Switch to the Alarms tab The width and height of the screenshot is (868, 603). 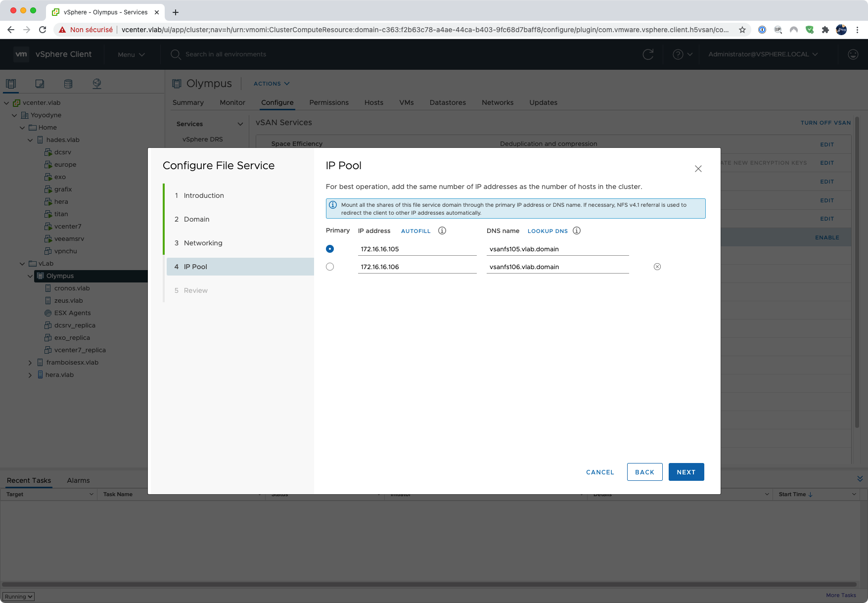(x=78, y=480)
